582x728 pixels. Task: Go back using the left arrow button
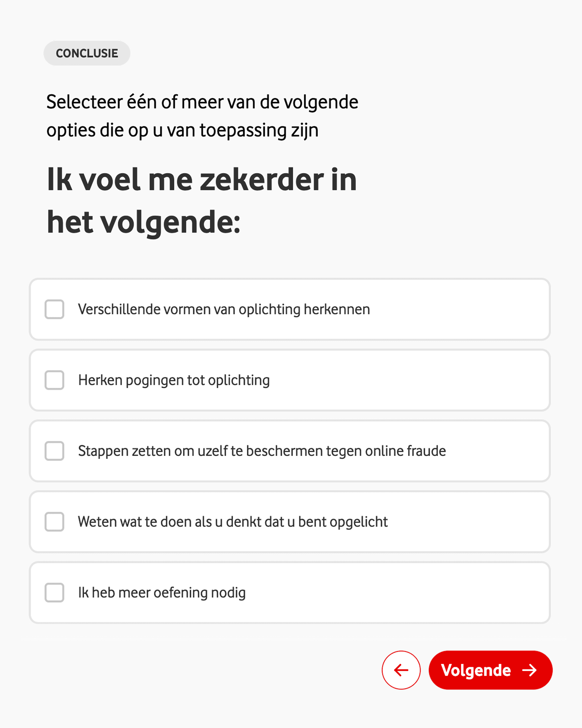coord(401,670)
